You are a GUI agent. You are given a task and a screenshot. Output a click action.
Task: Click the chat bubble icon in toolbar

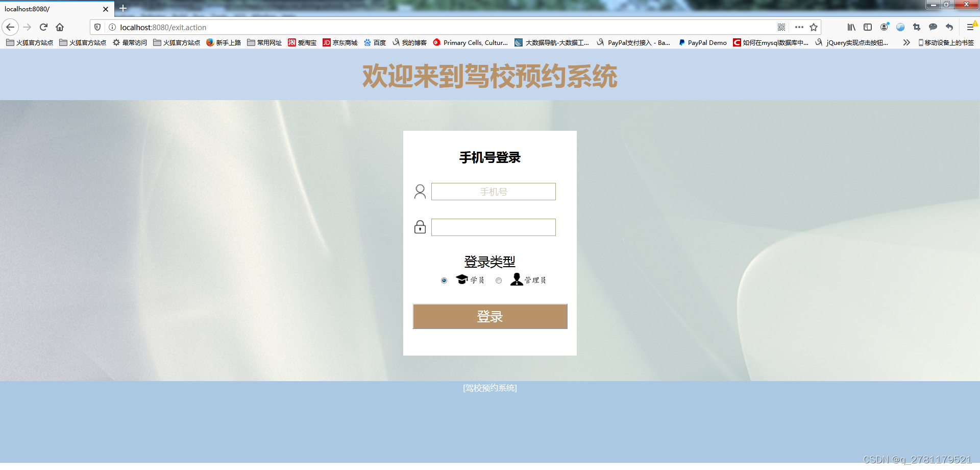point(933,27)
